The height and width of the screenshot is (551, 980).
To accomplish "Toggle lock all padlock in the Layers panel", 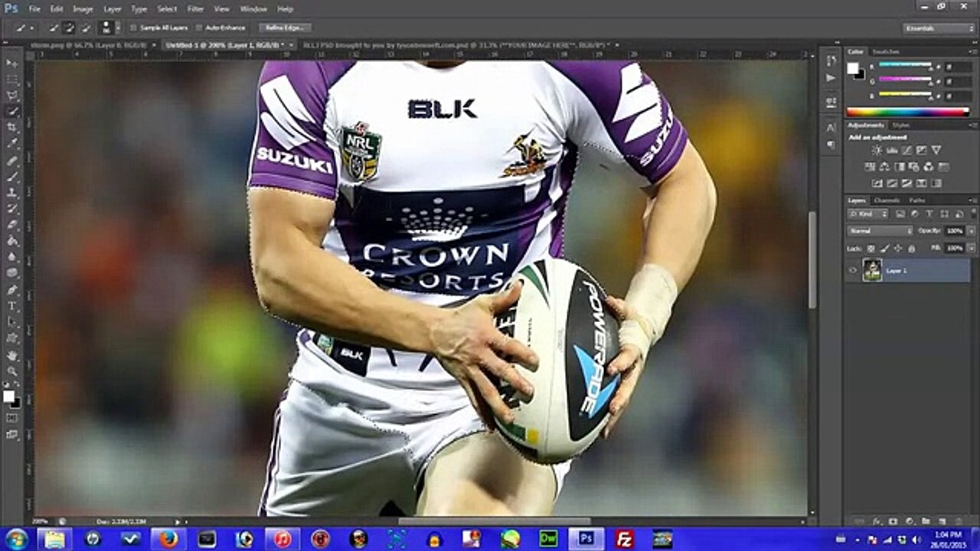I will [x=911, y=249].
